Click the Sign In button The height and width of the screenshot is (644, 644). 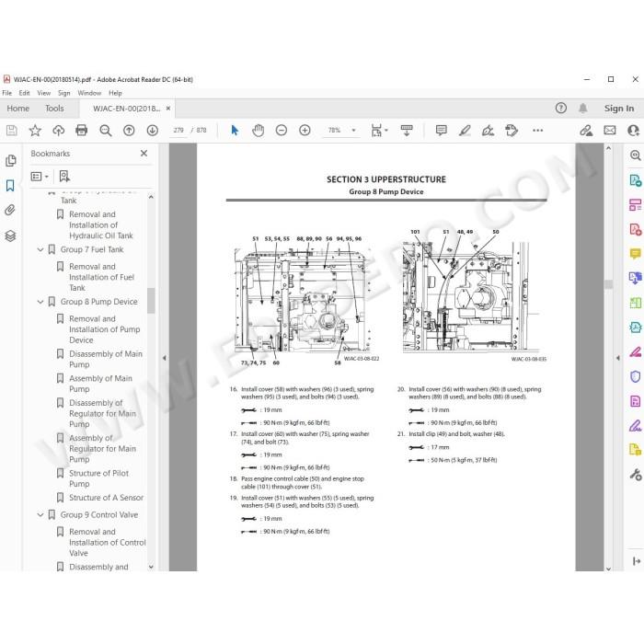click(x=619, y=109)
